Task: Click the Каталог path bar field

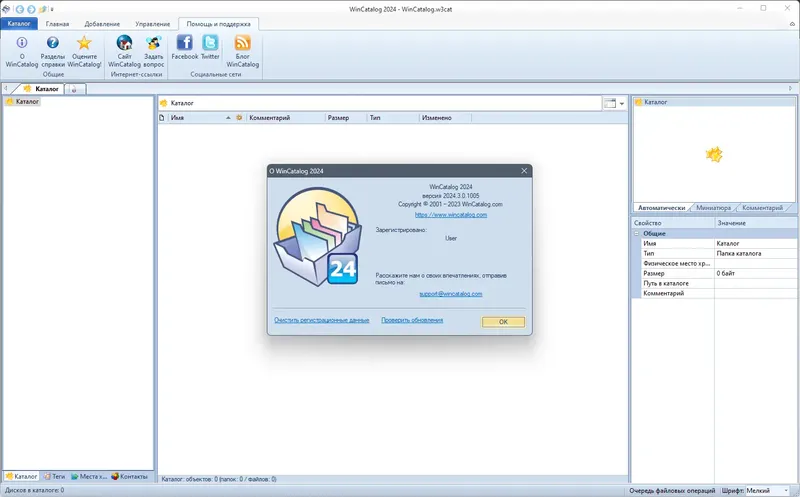Action: [x=380, y=103]
